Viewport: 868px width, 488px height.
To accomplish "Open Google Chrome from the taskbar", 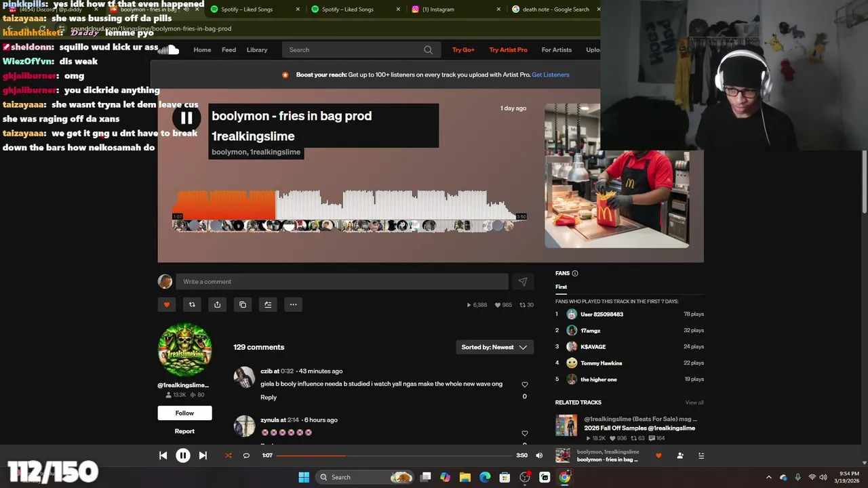I will [x=564, y=477].
